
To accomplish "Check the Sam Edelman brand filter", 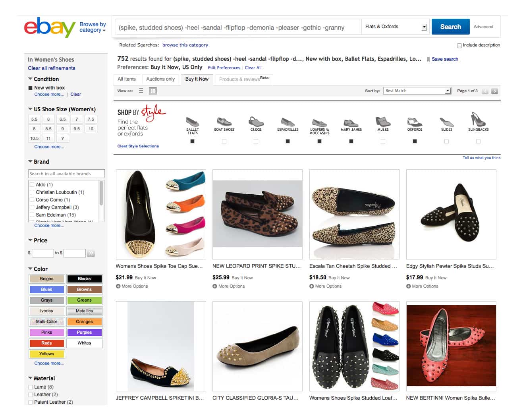I will point(32,215).
